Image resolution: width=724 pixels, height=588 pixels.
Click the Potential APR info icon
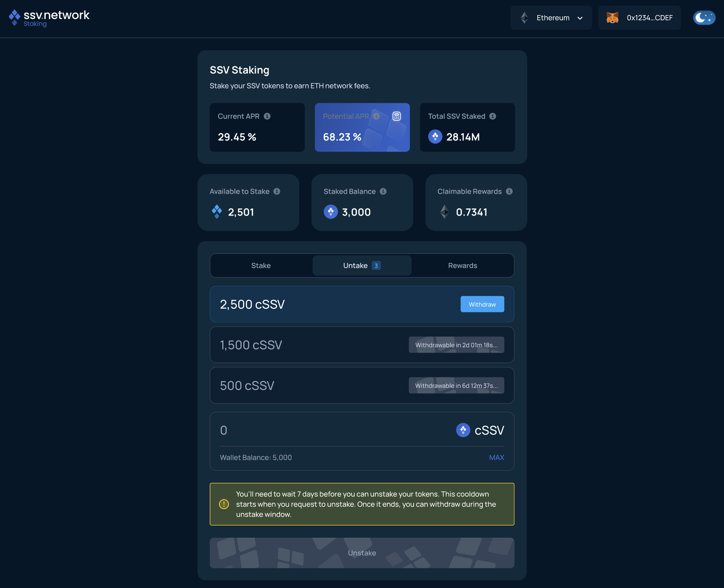tap(376, 116)
